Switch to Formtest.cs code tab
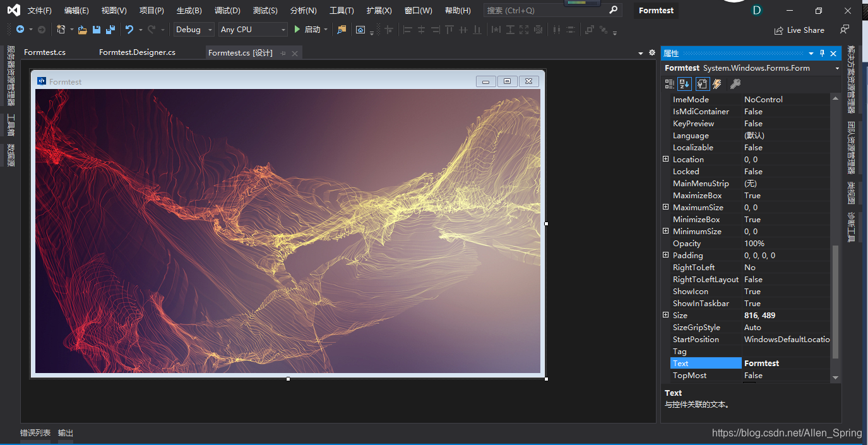 tap(45, 52)
